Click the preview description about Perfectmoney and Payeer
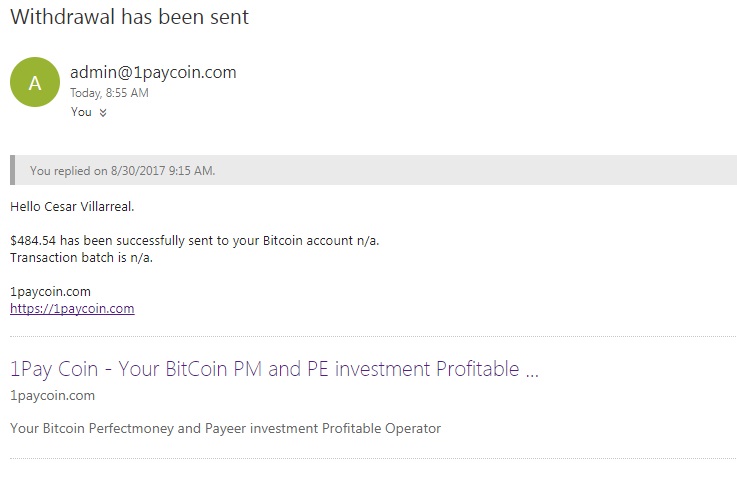 (x=225, y=429)
